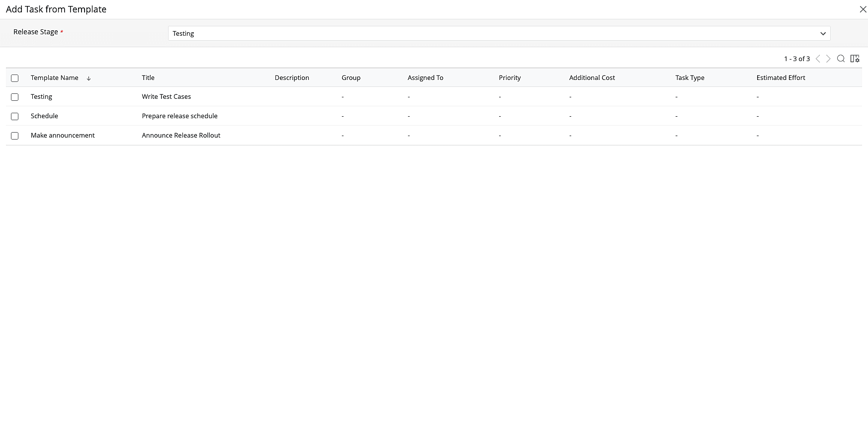Select the Schedule template checkbox
868x443 pixels.
click(15, 116)
